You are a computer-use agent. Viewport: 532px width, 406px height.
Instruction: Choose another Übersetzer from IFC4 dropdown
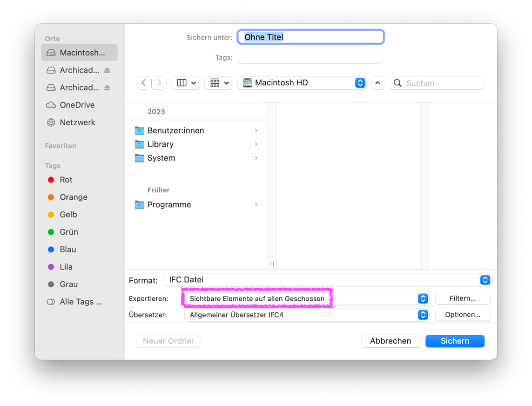307,315
